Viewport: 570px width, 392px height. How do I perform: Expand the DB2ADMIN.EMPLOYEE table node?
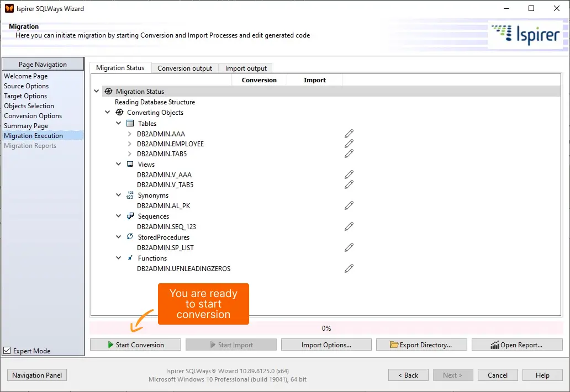coord(129,144)
